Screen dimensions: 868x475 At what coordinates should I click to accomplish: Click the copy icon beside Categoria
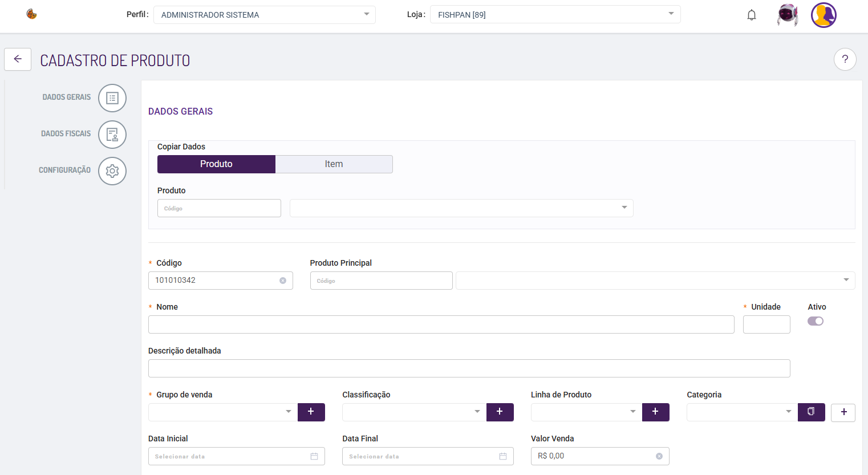[811, 412]
